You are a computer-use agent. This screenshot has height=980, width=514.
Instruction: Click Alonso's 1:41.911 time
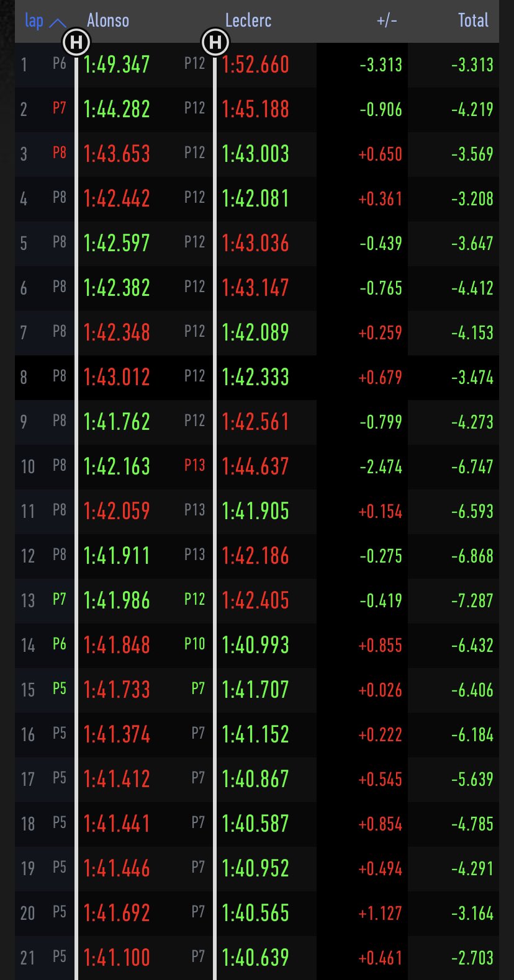[x=117, y=556]
